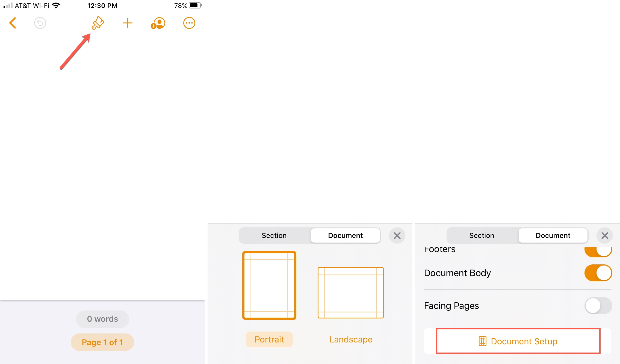Screen dimensions: 620x364
Task: Toggle the Document Body switch
Action: coord(598,273)
